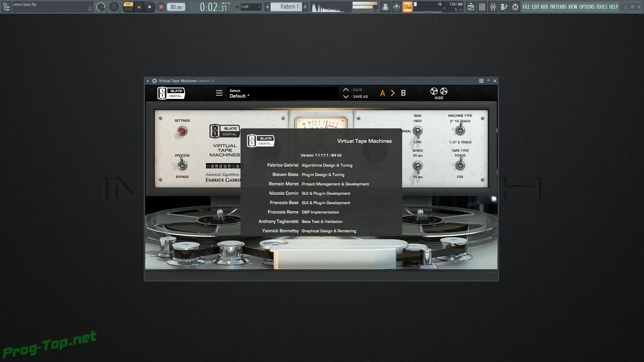Pause playback with the pause button
Screen dimensions: 644x362
139,7
